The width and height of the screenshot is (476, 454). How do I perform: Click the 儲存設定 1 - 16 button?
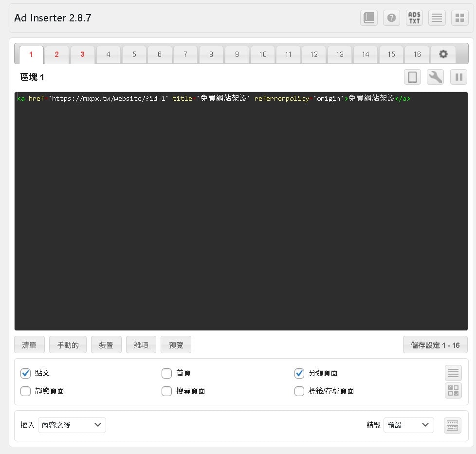(435, 345)
